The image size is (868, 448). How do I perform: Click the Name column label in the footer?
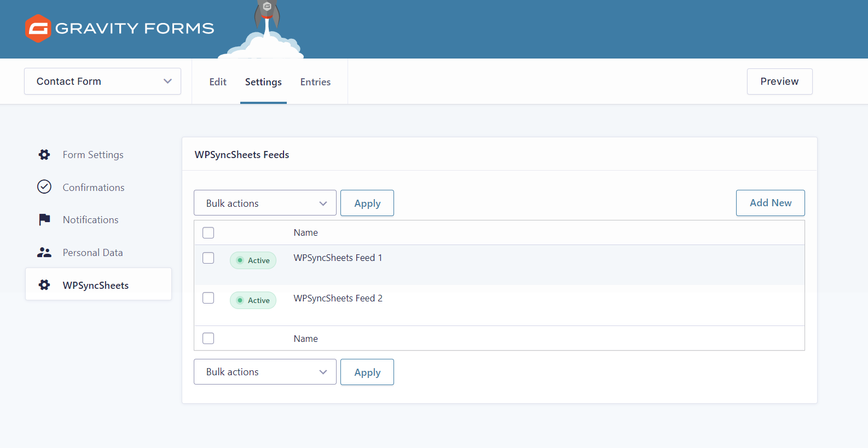pyautogui.click(x=305, y=339)
